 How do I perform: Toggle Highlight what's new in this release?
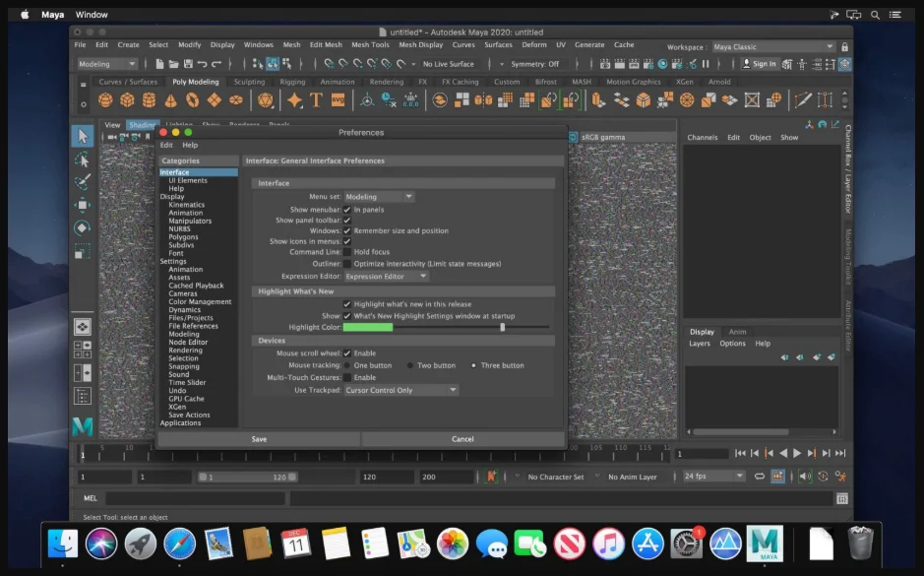[x=347, y=304]
